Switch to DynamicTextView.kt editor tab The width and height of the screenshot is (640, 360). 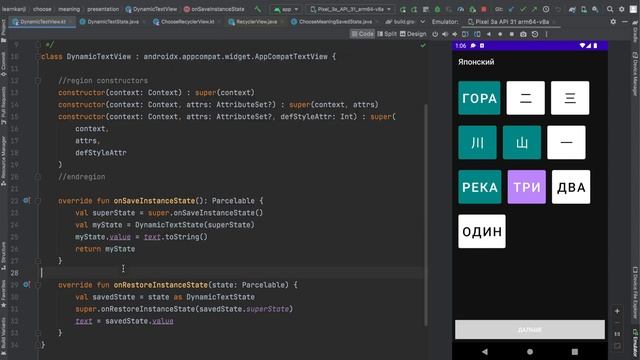[43, 22]
